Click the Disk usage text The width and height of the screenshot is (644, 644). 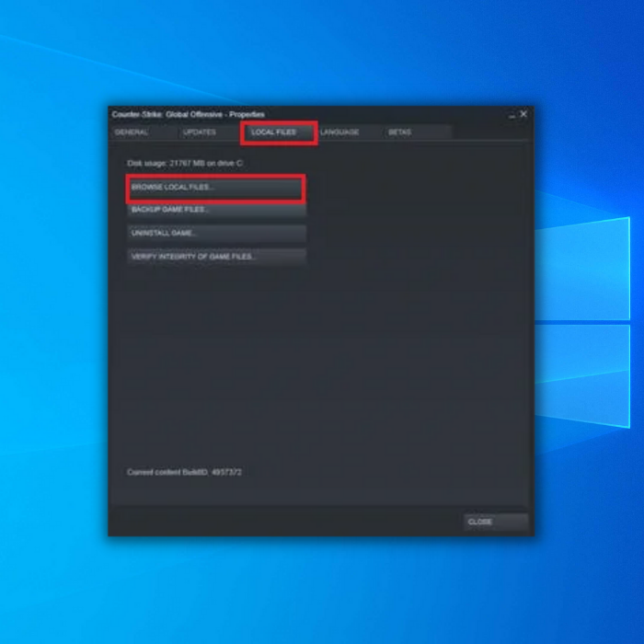pos(185,164)
